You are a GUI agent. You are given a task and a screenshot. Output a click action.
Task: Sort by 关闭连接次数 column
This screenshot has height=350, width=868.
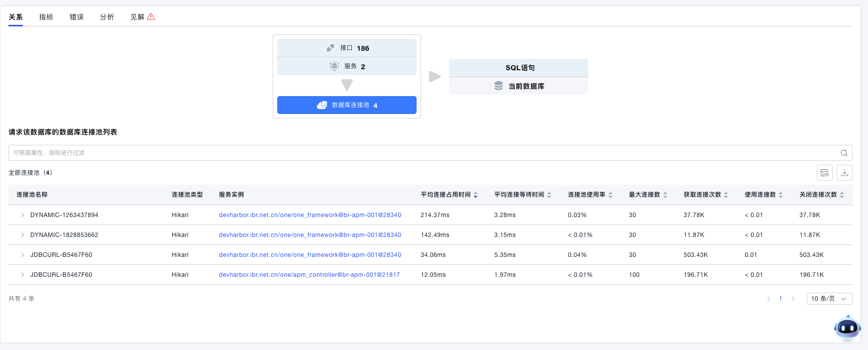tap(842, 195)
